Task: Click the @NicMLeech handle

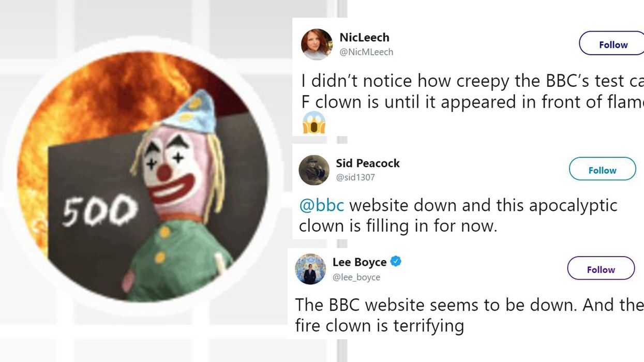Action: click(x=366, y=52)
